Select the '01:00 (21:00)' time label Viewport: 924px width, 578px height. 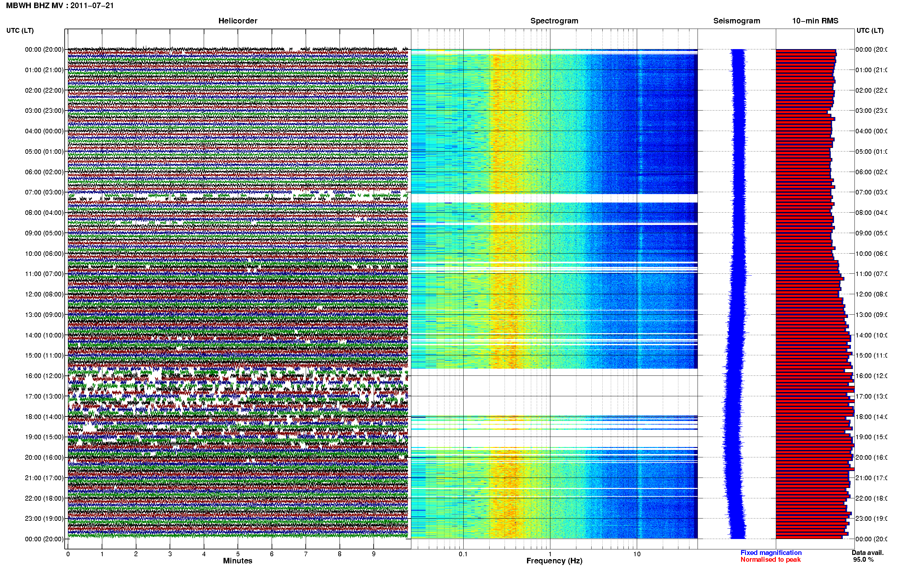[x=44, y=70]
